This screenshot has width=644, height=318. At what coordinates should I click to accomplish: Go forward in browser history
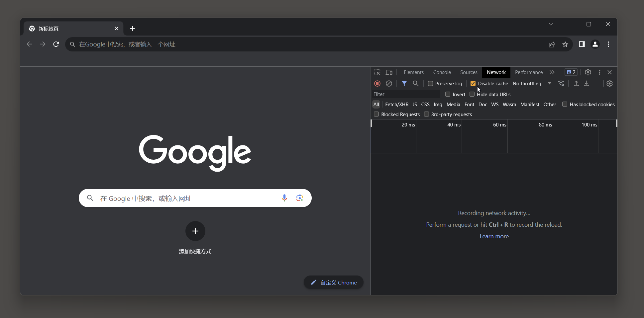[43, 44]
